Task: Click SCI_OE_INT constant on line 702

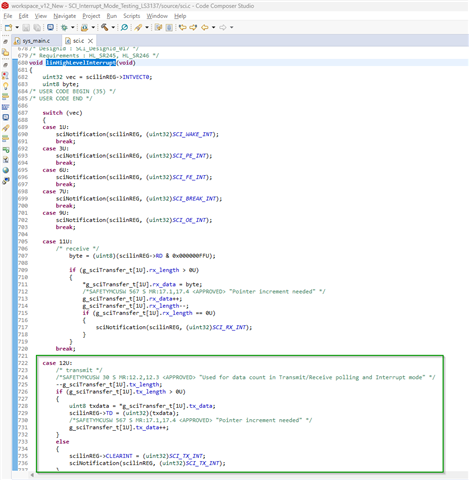Action: [x=189, y=220]
